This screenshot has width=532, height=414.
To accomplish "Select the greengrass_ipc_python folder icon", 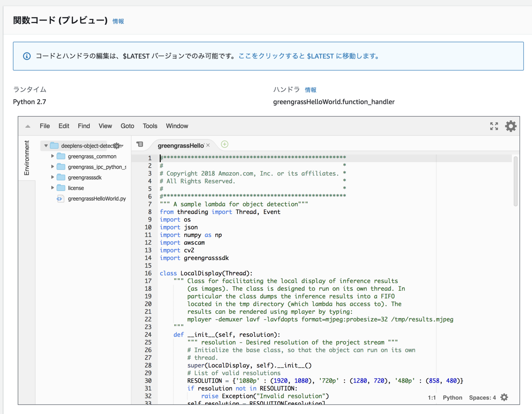I will point(61,167).
